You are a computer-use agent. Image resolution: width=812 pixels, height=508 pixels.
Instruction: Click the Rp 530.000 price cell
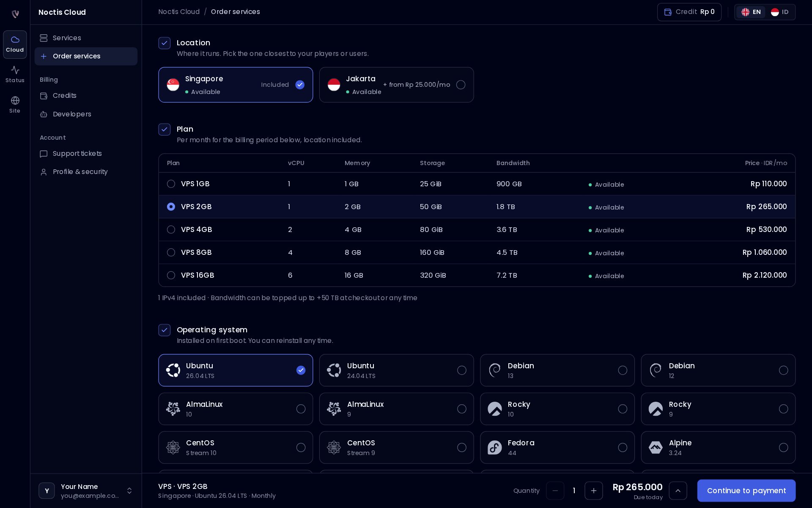[x=766, y=229]
